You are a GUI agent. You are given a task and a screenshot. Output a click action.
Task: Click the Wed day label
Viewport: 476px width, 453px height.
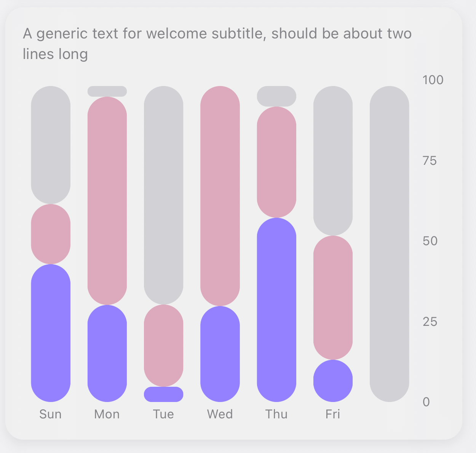point(220,414)
